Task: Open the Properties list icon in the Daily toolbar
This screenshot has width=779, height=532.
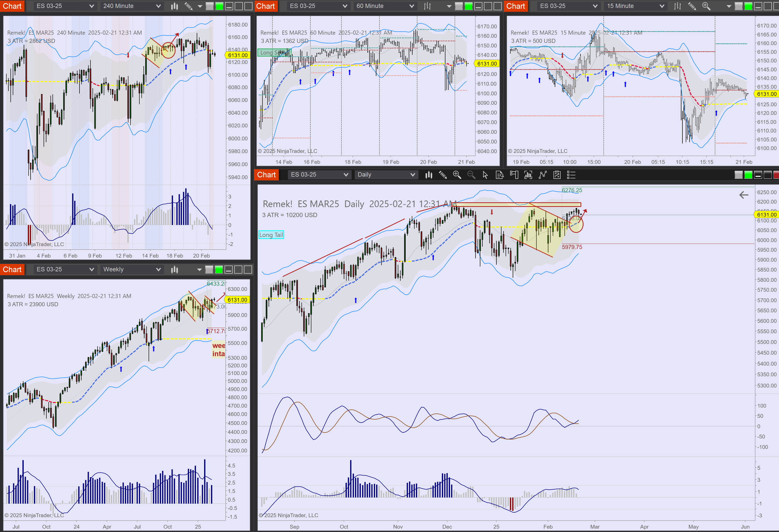Action: tap(571, 175)
